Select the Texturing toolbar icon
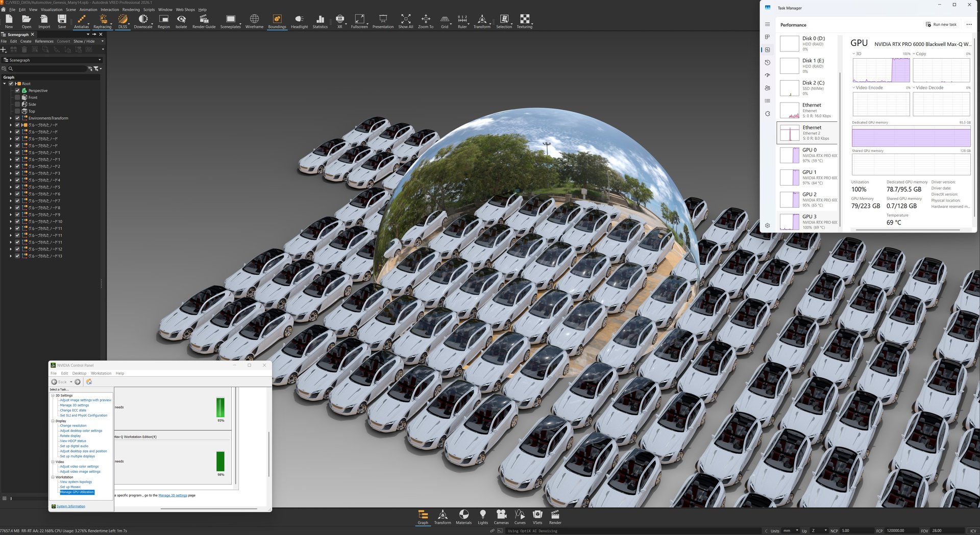The image size is (980, 535). pos(524,21)
